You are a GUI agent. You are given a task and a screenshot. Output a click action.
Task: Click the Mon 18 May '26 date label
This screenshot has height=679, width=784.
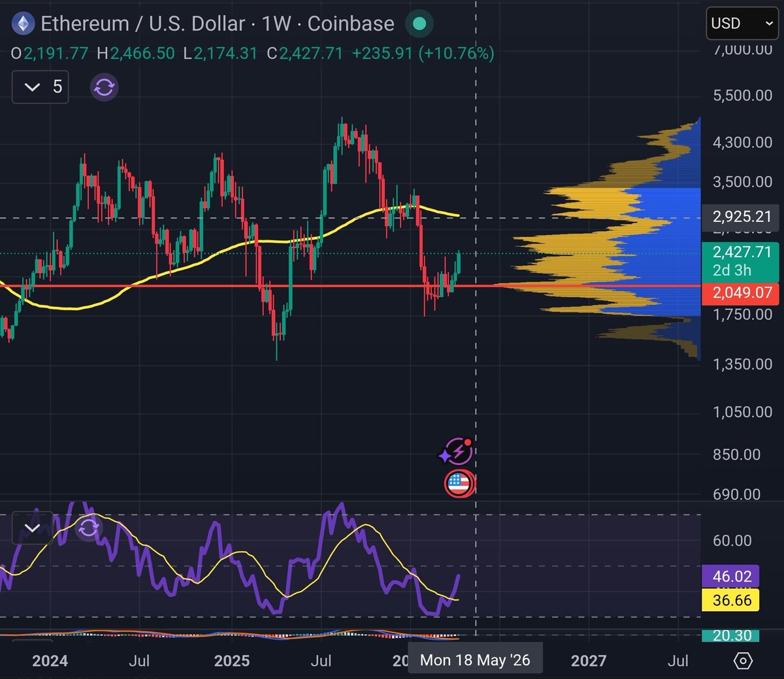pyautogui.click(x=475, y=660)
